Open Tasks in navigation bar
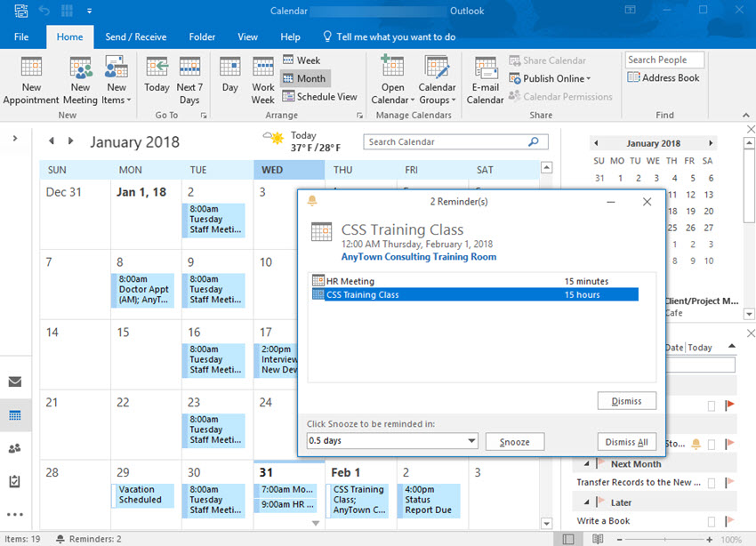The height and width of the screenshot is (546, 756). click(15, 481)
